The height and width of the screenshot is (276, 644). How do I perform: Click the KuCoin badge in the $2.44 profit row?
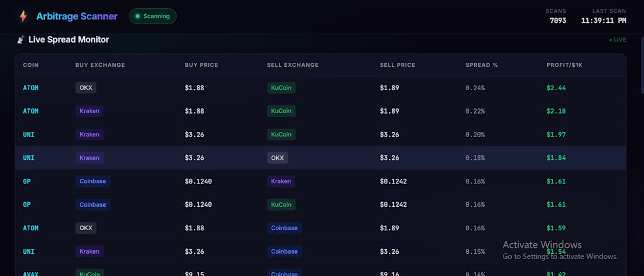pyautogui.click(x=282, y=88)
